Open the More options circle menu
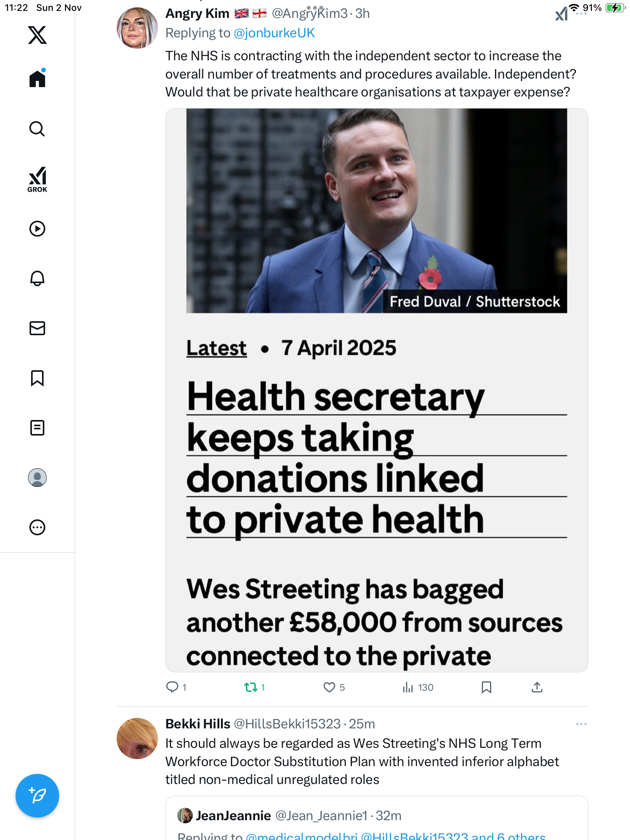The width and height of the screenshot is (630, 840). 37,527
